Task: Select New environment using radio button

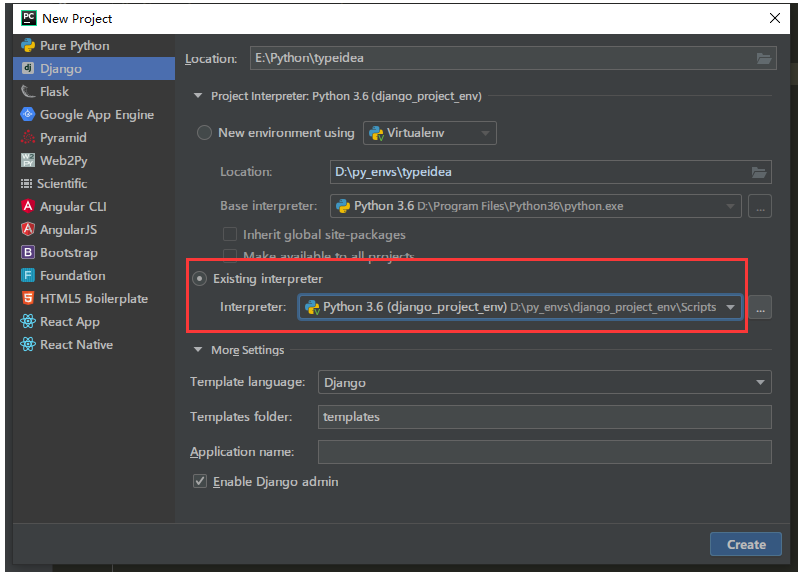Action: coord(204,133)
